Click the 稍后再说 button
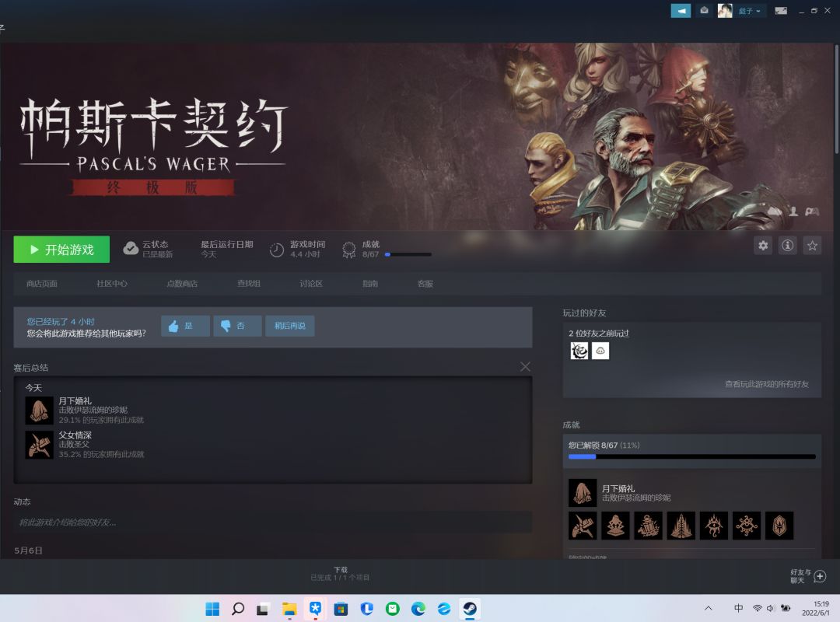The height and width of the screenshot is (622, 840). [x=290, y=326]
